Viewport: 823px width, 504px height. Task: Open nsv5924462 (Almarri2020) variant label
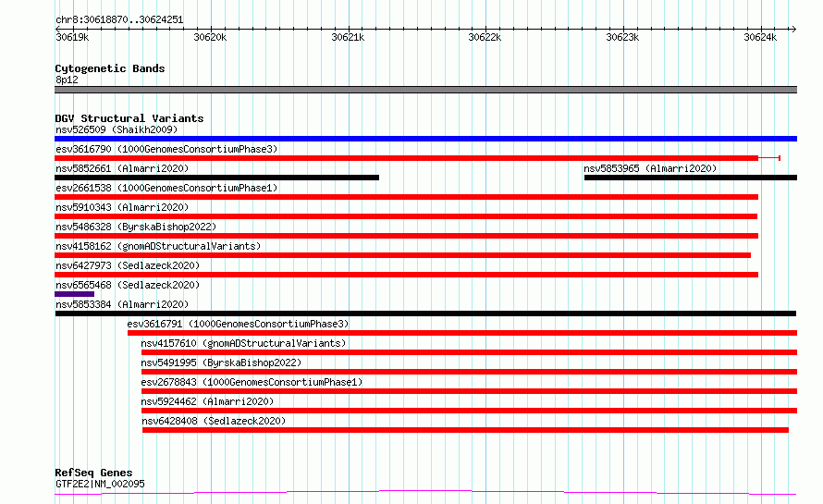click(207, 401)
